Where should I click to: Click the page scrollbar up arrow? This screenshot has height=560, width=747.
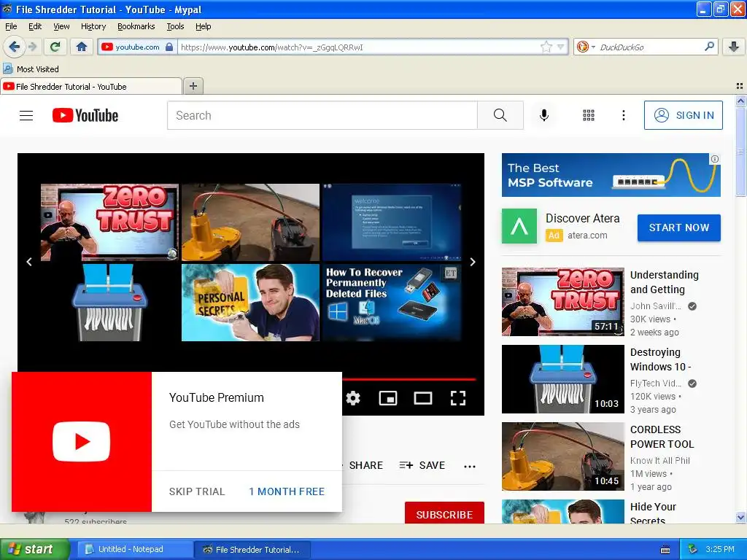pyautogui.click(x=740, y=101)
